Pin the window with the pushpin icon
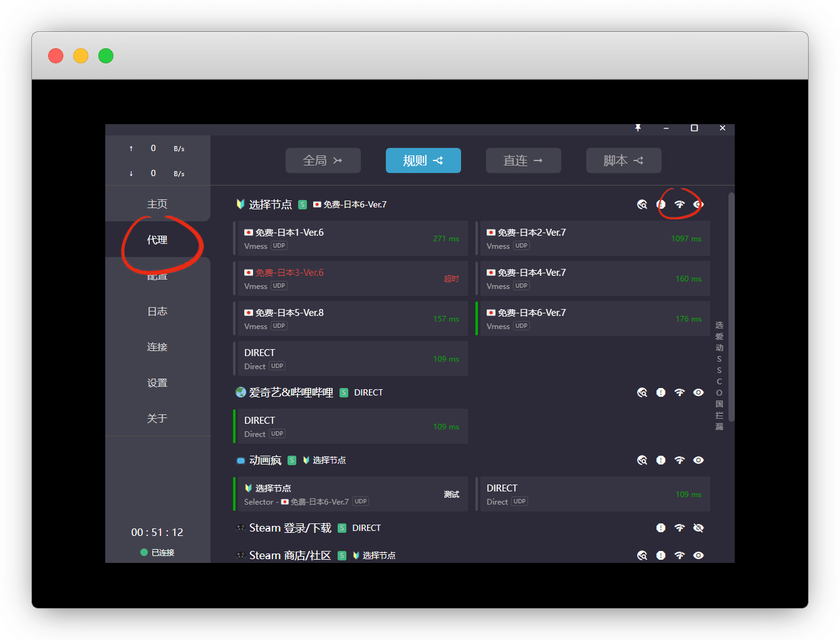Viewport: 840px width, 640px height. (638, 128)
